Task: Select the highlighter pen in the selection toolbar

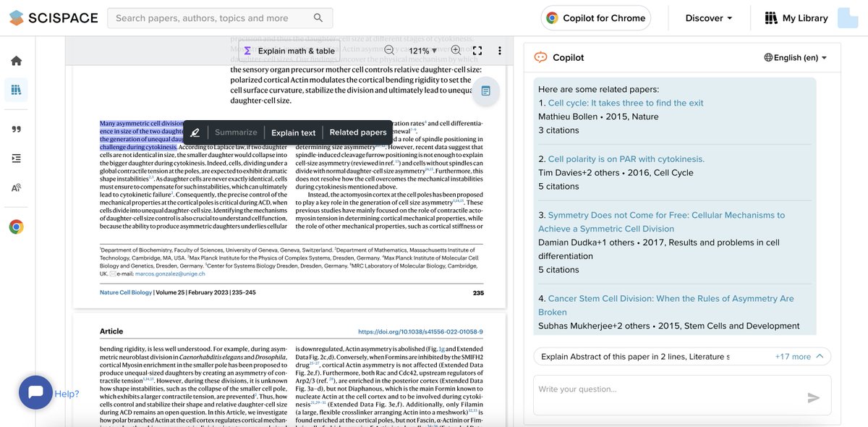Action: (195, 132)
